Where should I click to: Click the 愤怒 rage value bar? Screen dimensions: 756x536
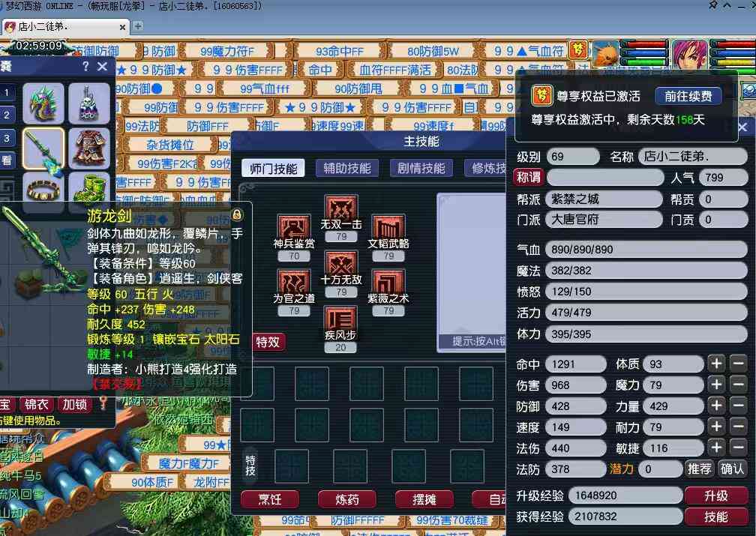(x=646, y=292)
